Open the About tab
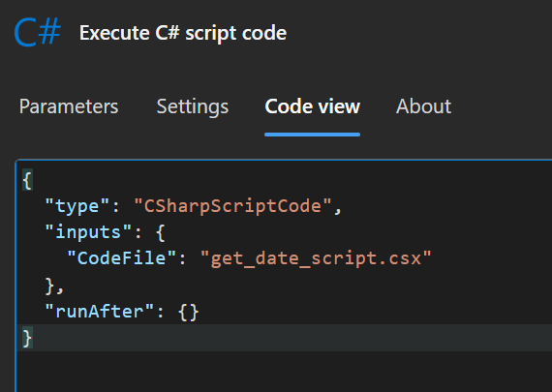 pos(423,106)
